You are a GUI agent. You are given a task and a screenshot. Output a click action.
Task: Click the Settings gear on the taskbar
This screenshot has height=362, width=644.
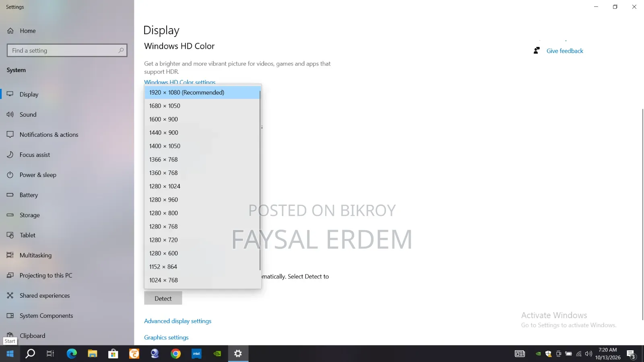pyautogui.click(x=238, y=354)
